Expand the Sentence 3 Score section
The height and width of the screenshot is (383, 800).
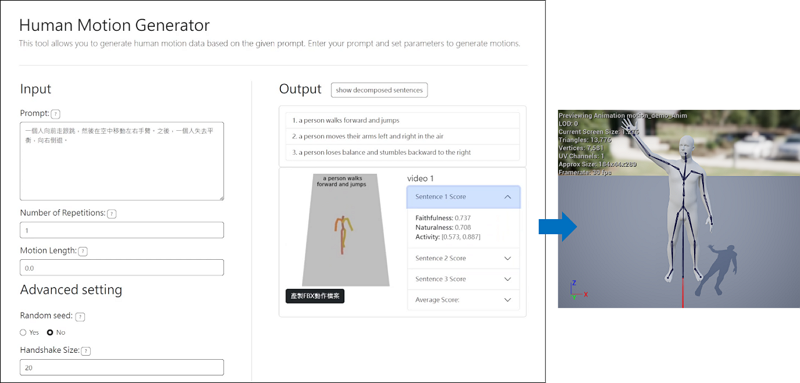tap(463, 279)
